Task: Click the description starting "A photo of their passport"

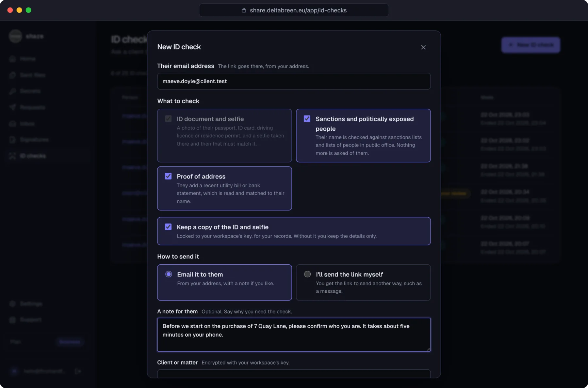Action: pyautogui.click(x=230, y=136)
